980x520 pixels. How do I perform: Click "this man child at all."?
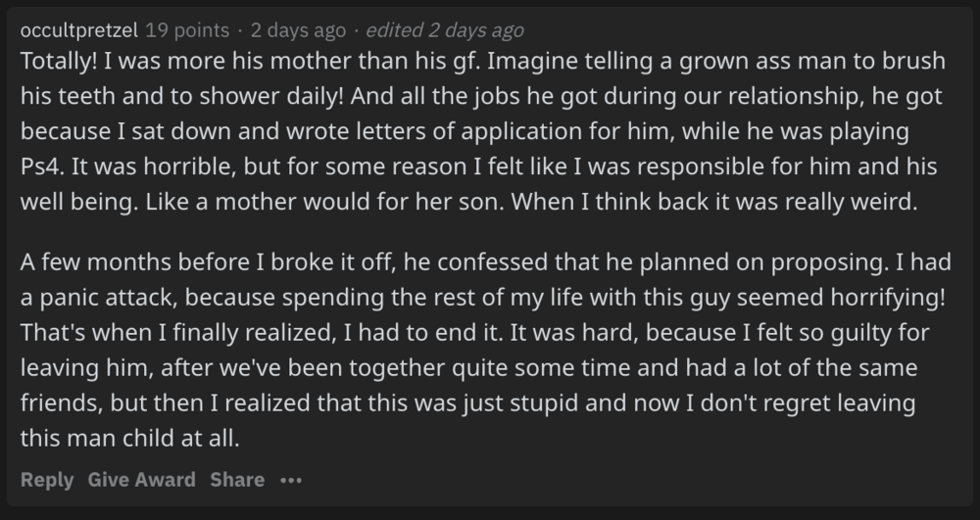click(129, 439)
